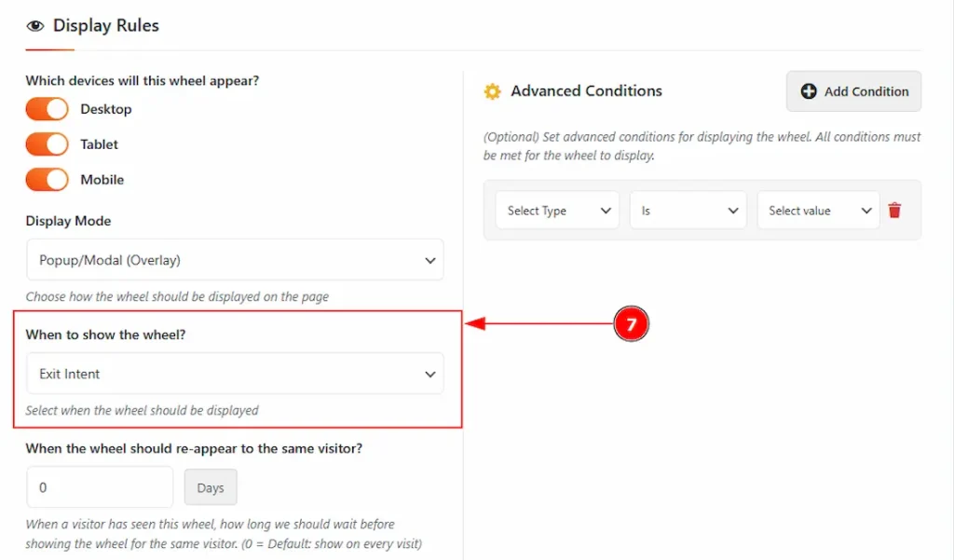Click the red step 7 marker badge

click(631, 324)
